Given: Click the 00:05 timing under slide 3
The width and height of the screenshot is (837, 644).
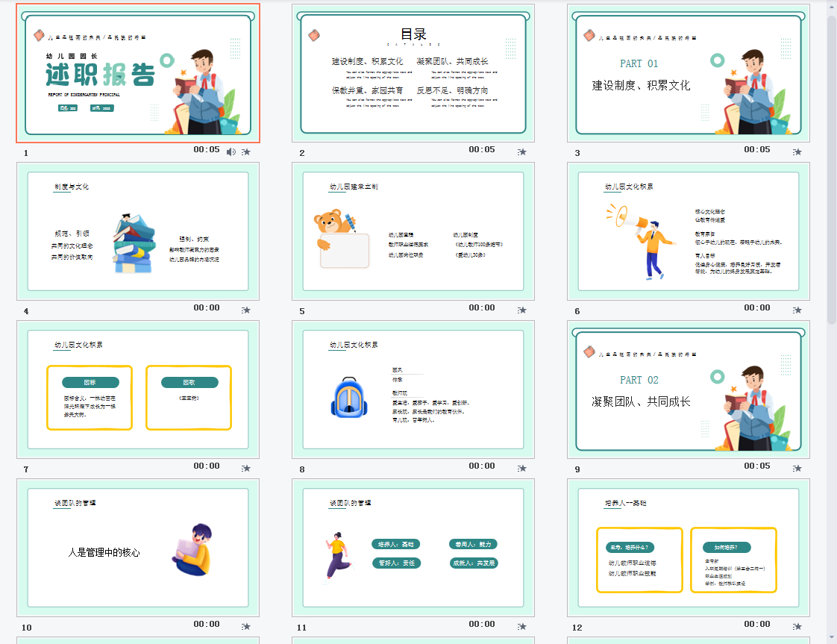Looking at the screenshot, I should [757, 149].
